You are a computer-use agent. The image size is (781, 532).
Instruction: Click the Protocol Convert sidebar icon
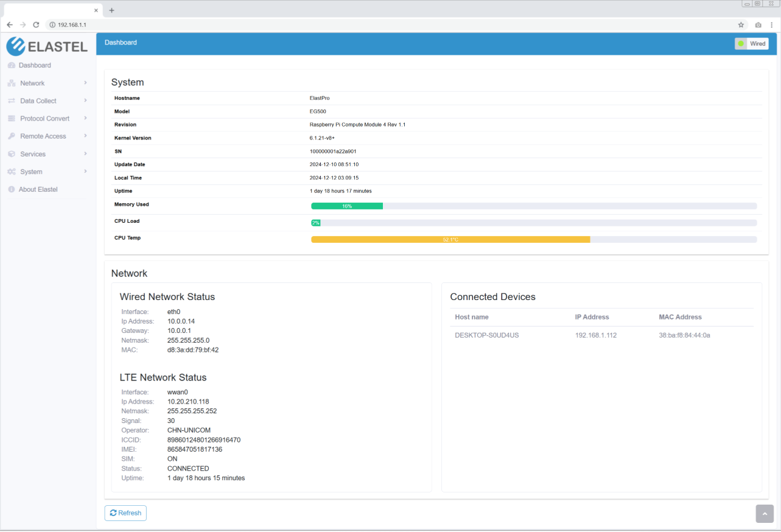pyautogui.click(x=12, y=119)
